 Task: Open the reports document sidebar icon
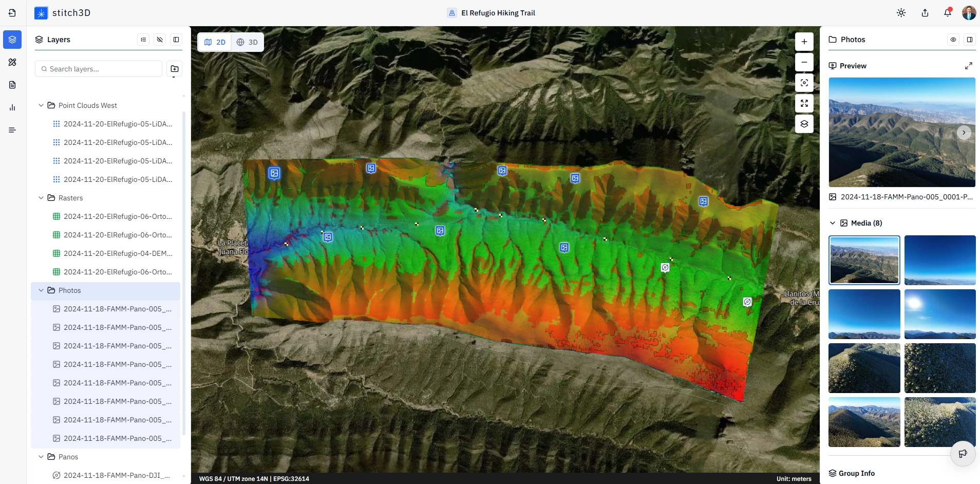click(12, 85)
